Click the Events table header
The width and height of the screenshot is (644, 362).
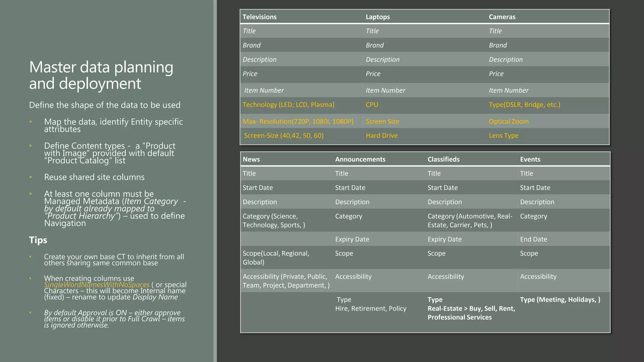click(x=530, y=159)
